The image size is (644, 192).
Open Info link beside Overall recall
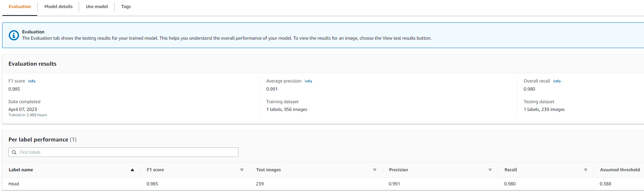(x=557, y=81)
